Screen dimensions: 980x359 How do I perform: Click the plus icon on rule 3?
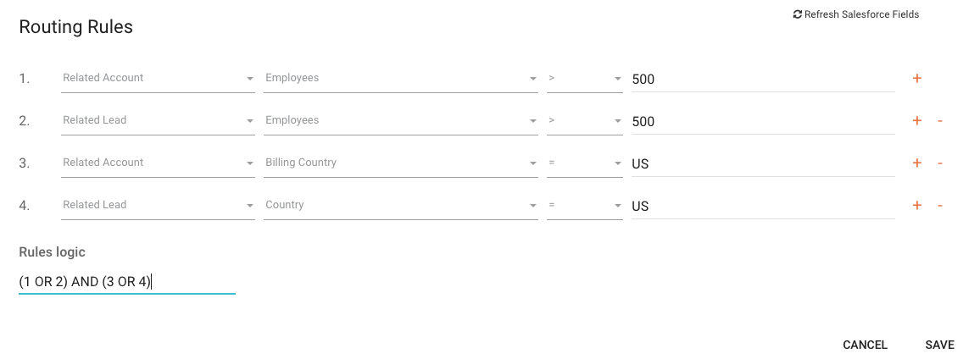(x=916, y=163)
